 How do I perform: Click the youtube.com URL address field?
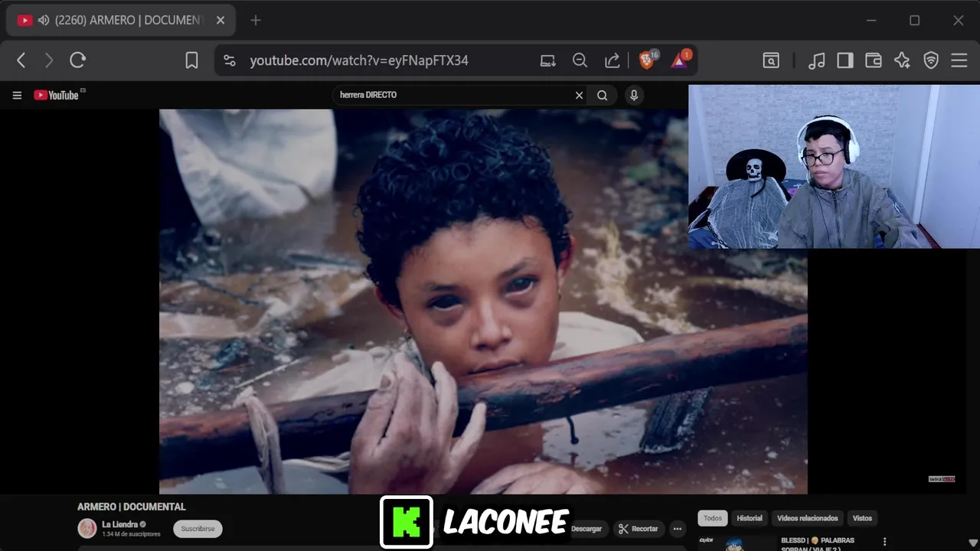coord(359,60)
